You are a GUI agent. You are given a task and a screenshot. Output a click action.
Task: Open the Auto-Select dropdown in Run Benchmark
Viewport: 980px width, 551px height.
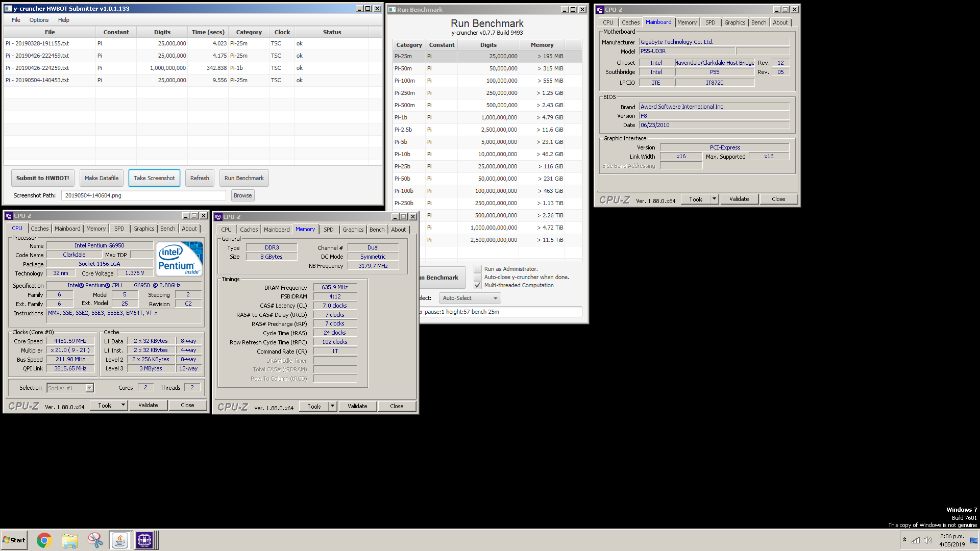click(470, 298)
